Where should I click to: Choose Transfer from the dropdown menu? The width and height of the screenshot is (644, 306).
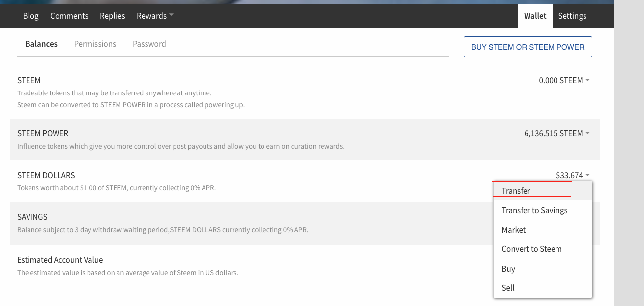click(x=516, y=191)
